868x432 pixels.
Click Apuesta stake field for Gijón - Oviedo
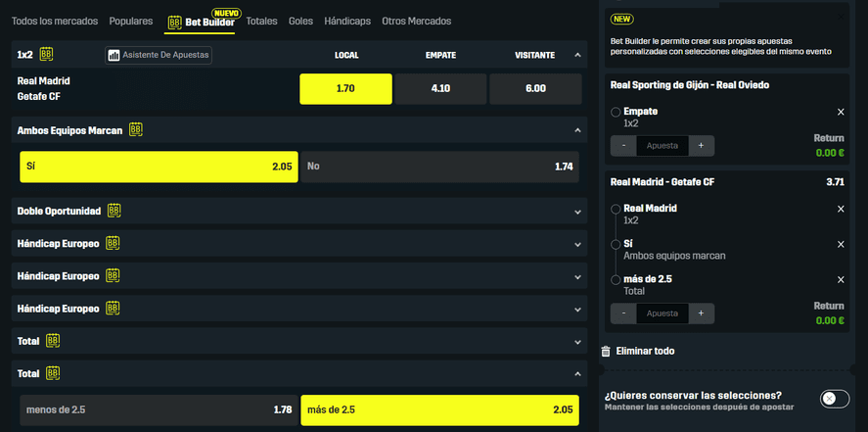click(662, 146)
